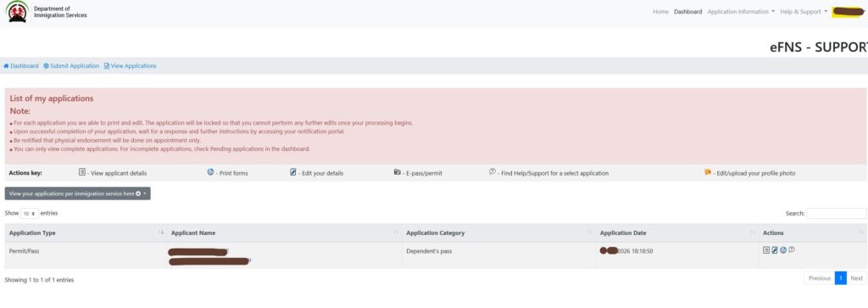Click the Next pagination button
868x308 pixels.
coord(856,278)
